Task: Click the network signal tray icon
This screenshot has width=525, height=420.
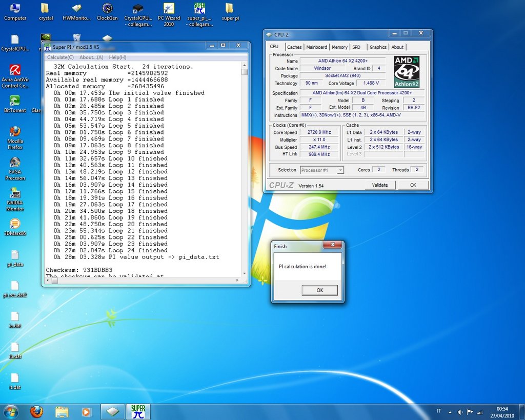Action: (480, 412)
